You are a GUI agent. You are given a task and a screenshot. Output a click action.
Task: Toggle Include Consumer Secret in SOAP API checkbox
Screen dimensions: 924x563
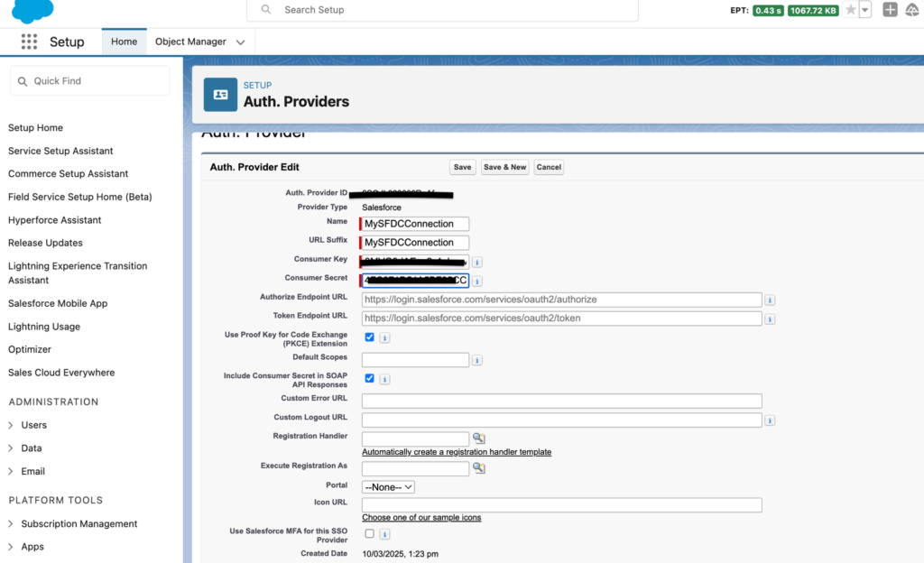(369, 379)
